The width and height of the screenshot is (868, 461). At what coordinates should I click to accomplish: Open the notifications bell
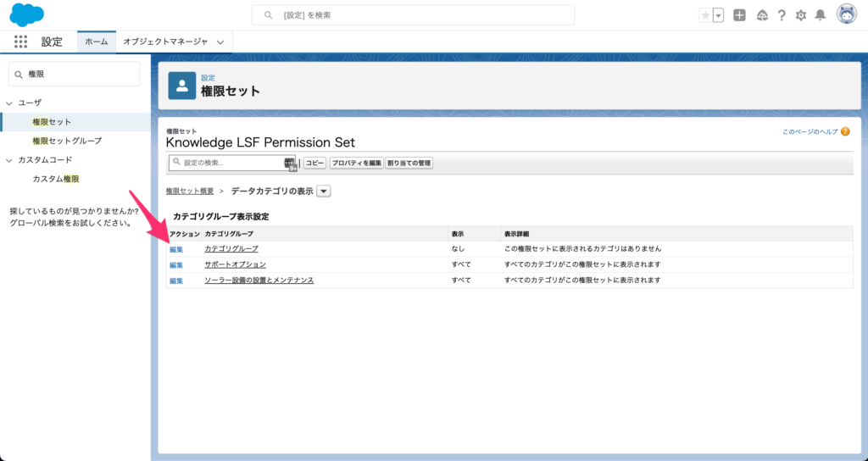tap(821, 15)
